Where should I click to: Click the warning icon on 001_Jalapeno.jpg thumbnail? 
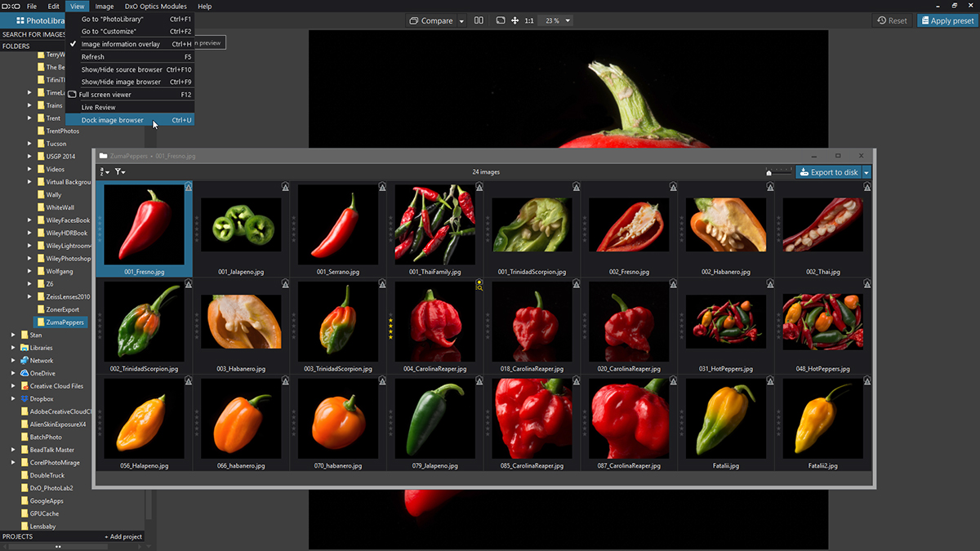click(286, 187)
